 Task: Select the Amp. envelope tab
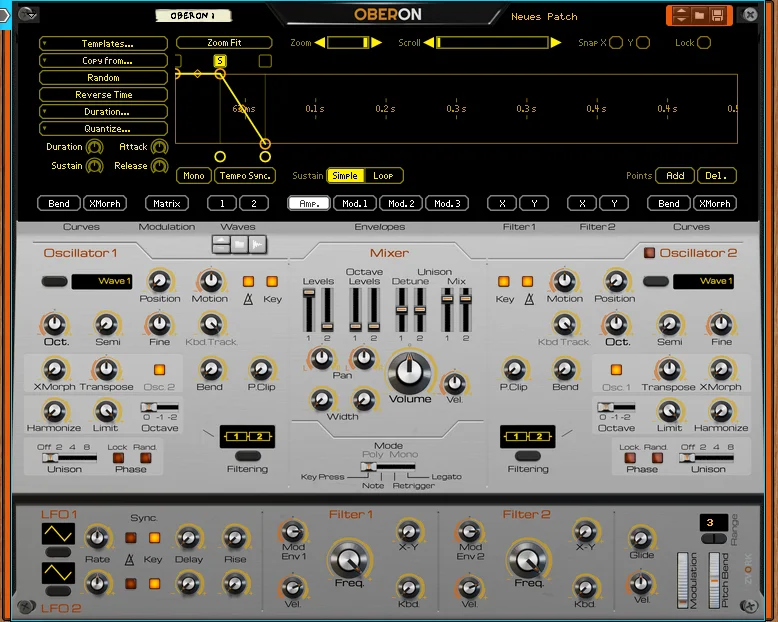pyautogui.click(x=309, y=203)
